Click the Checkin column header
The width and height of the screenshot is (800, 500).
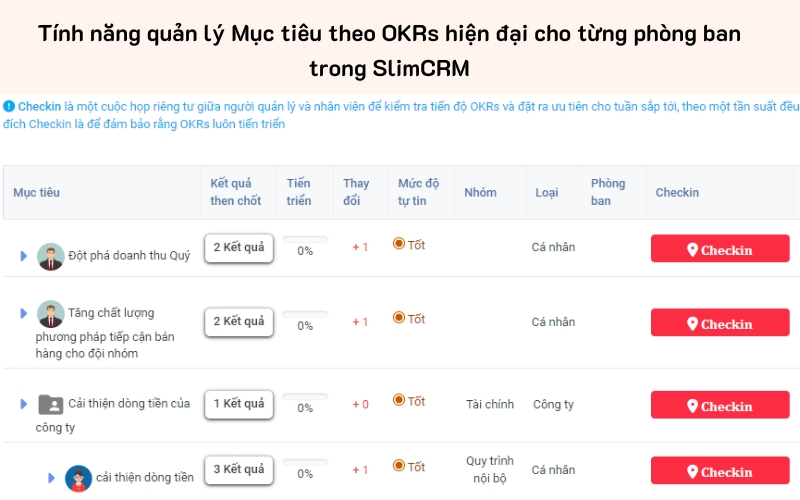[x=677, y=192]
